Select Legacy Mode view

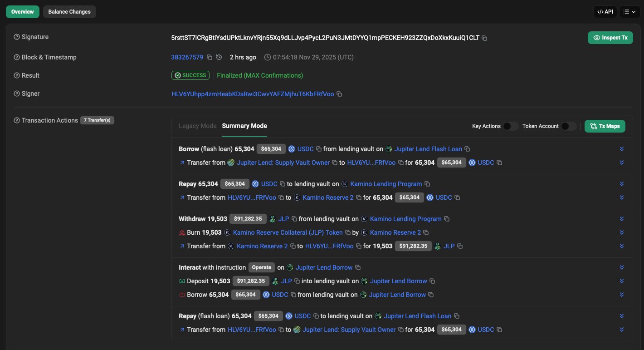[197, 126]
